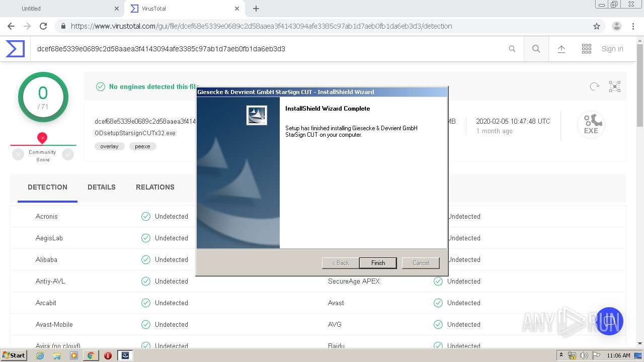This screenshot has width=644, height=362.
Task: Click the address bar URL
Action: point(261,26)
